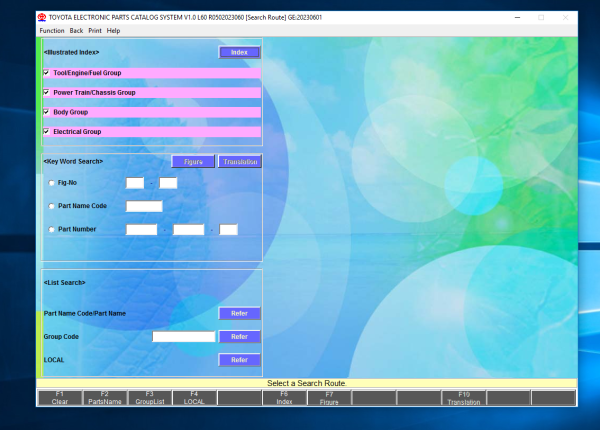Click the 'Group Code' label text

(61, 337)
